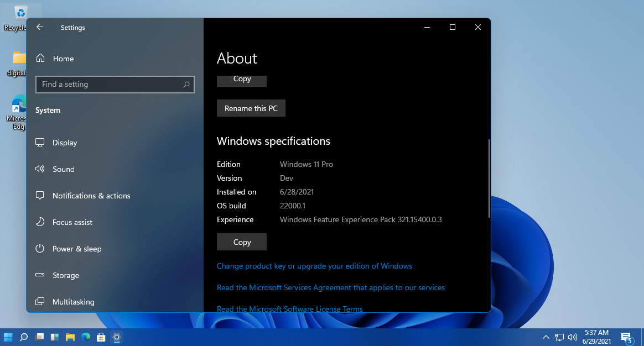Click the OS build label

(231, 206)
